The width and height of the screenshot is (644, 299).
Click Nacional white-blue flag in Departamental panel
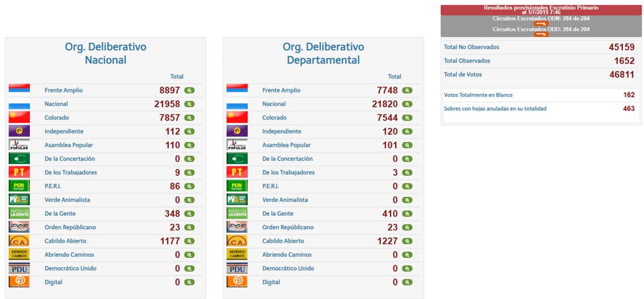pos(237,104)
